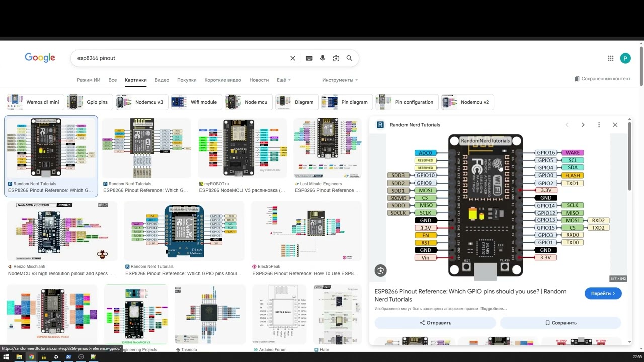Open the Last Minute Engineers pinout thumbnail
This screenshot has width=644, height=362.
(x=328, y=148)
